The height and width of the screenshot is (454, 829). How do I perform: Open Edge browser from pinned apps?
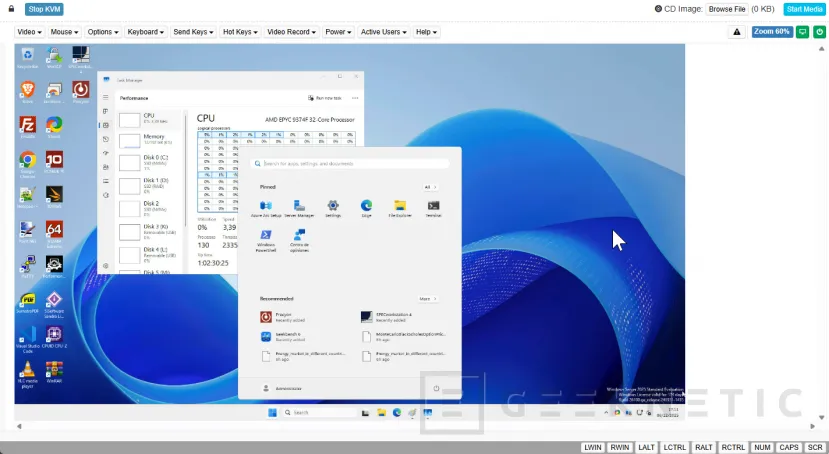tap(366, 206)
